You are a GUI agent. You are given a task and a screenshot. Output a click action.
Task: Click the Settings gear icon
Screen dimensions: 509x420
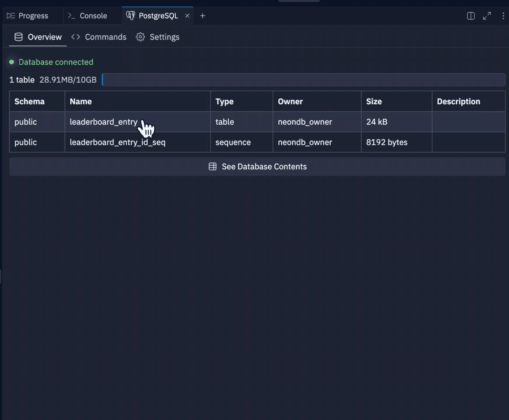[x=140, y=37]
